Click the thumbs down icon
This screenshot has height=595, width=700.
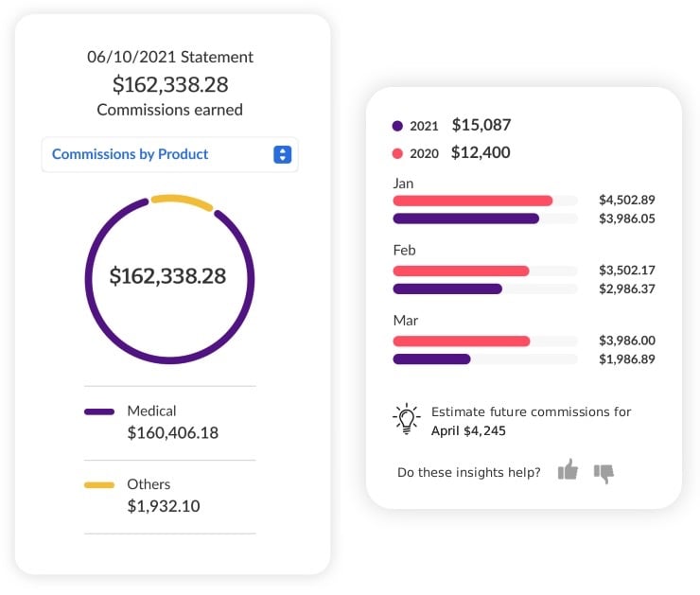pyautogui.click(x=604, y=474)
